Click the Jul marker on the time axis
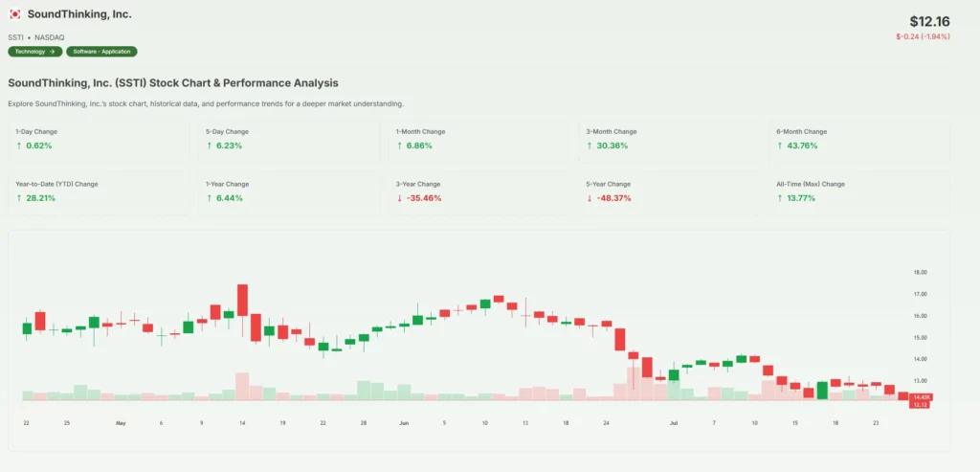The width and height of the screenshot is (980, 472). (674, 422)
